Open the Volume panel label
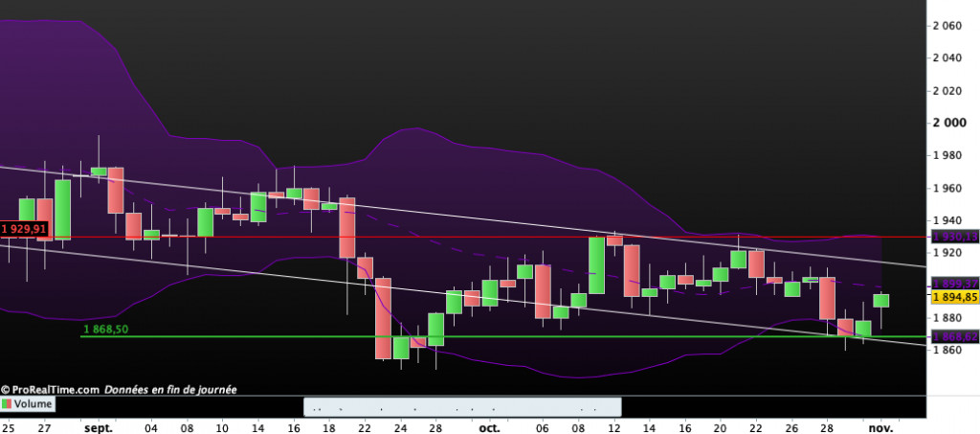This screenshot has height=434, width=980. point(33,404)
